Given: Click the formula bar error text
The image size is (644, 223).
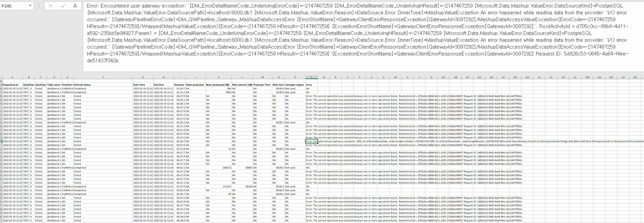Looking at the screenshot, I should pos(358,33).
